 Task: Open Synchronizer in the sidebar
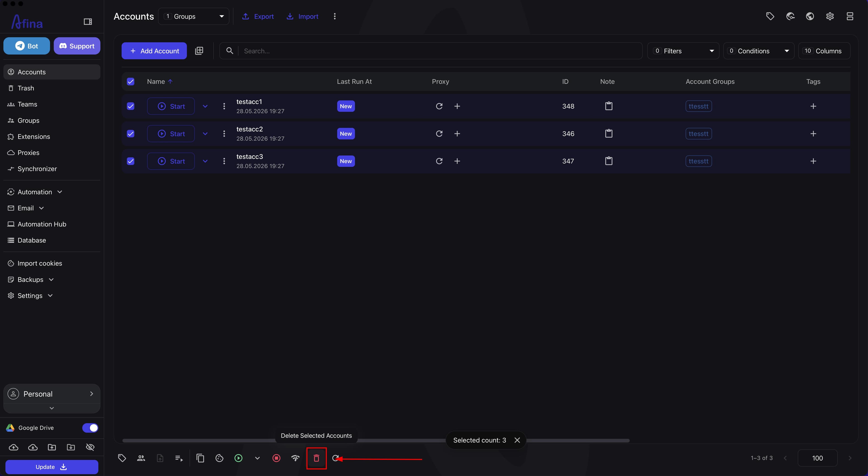(52, 169)
